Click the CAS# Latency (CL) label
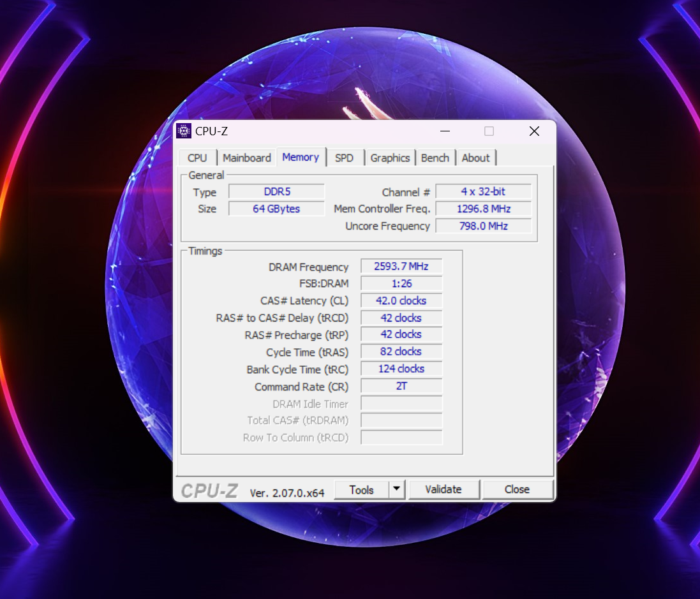This screenshot has width=700, height=599. (304, 301)
